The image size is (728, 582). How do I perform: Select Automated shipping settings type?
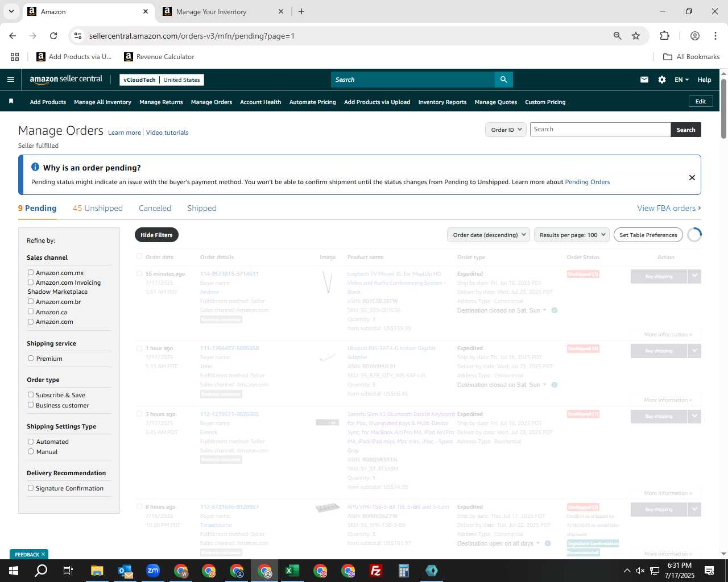tap(31, 441)
